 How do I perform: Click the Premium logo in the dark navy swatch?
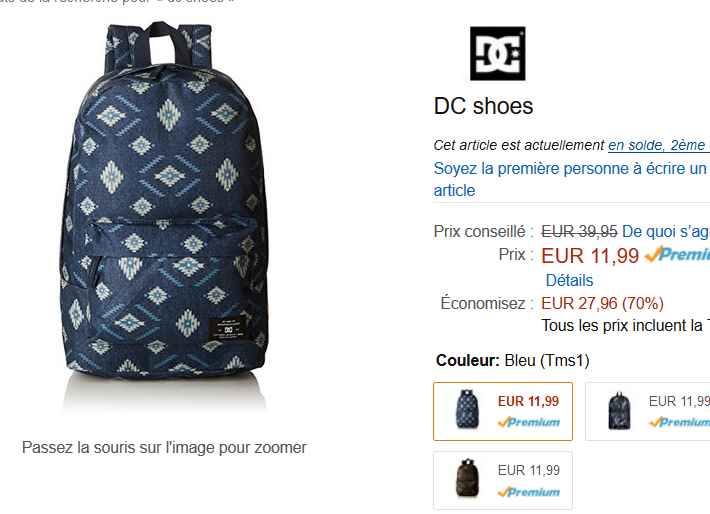679,422
